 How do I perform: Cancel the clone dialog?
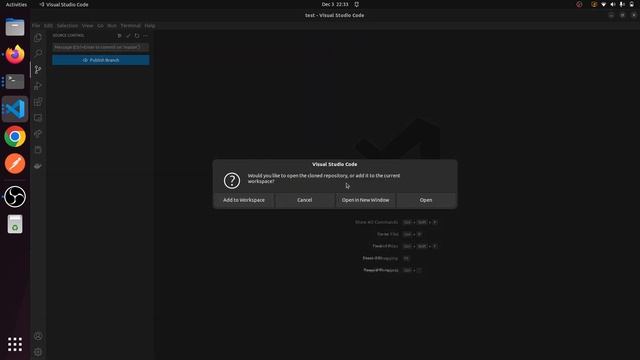click(x=304, y=200)
